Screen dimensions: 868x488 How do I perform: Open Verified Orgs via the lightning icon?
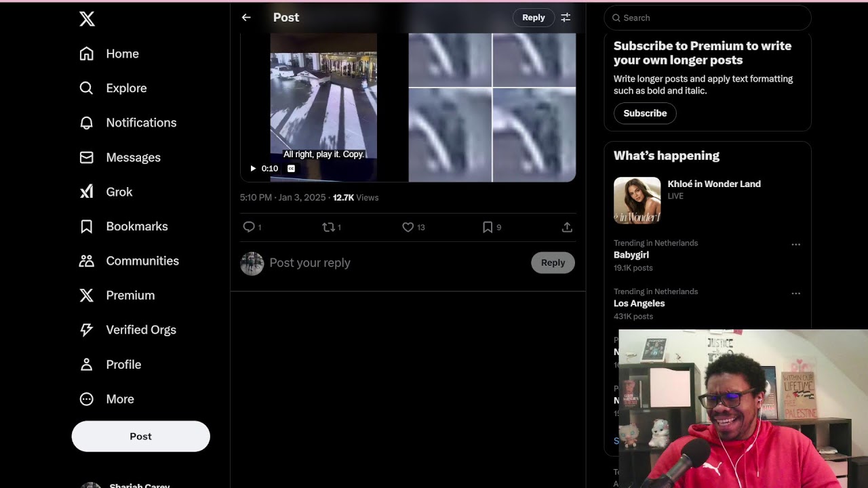(87, 330)
